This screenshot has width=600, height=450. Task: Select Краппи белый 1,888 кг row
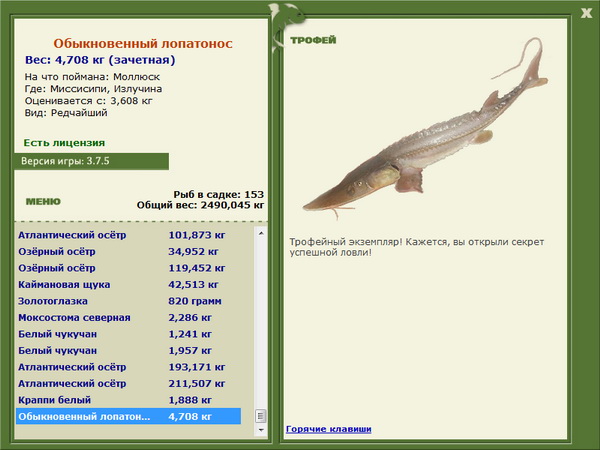(x=129, y=399)
